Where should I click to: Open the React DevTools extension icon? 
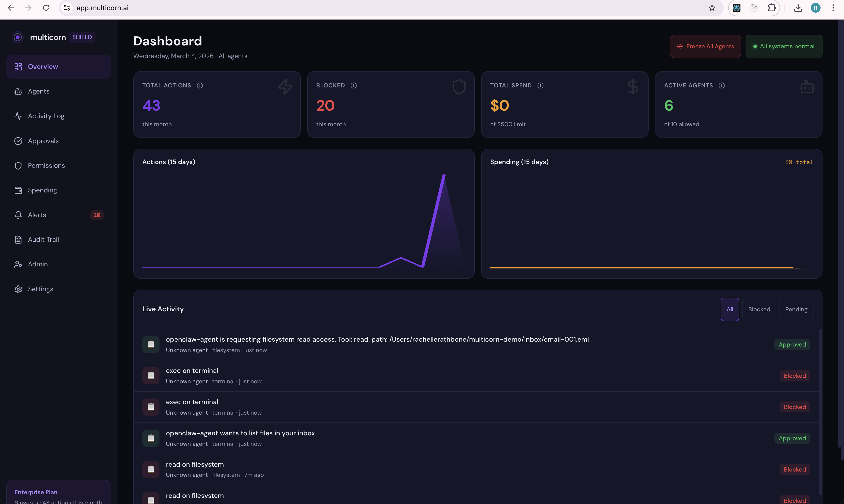click(x=736, y=8)
